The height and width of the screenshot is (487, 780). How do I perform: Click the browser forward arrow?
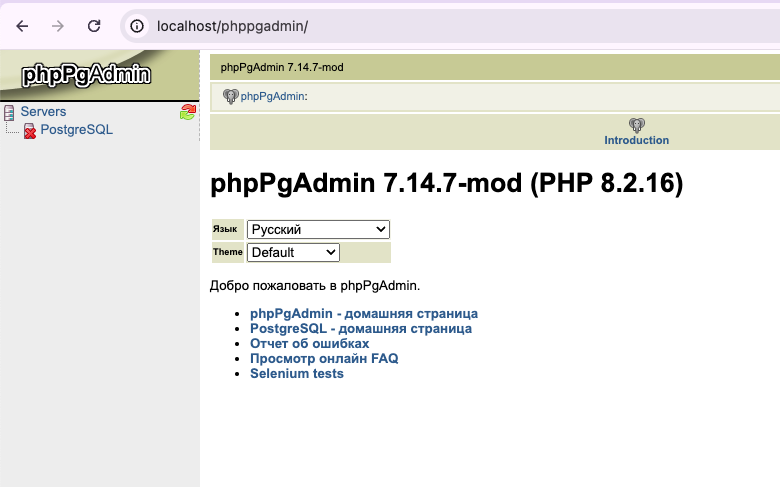(x=58, y=26)
